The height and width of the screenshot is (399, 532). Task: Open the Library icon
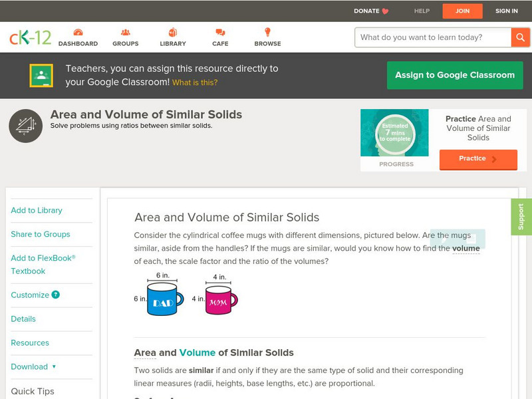(x=173, y=33)
